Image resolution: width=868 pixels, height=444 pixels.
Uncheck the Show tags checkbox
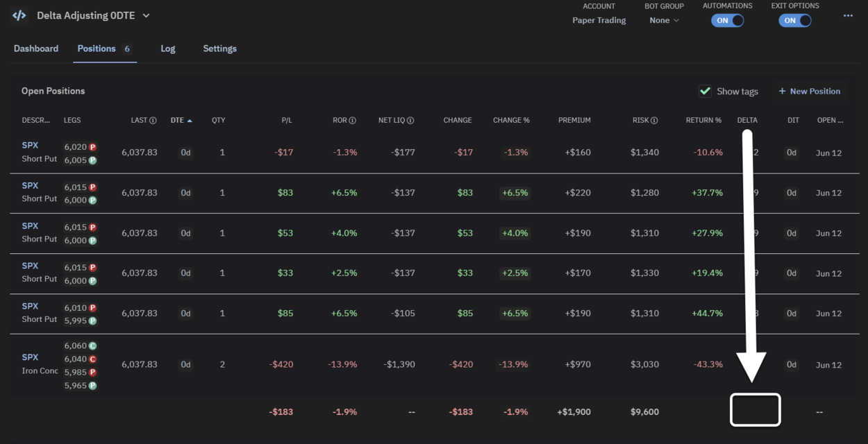(706, 91)
